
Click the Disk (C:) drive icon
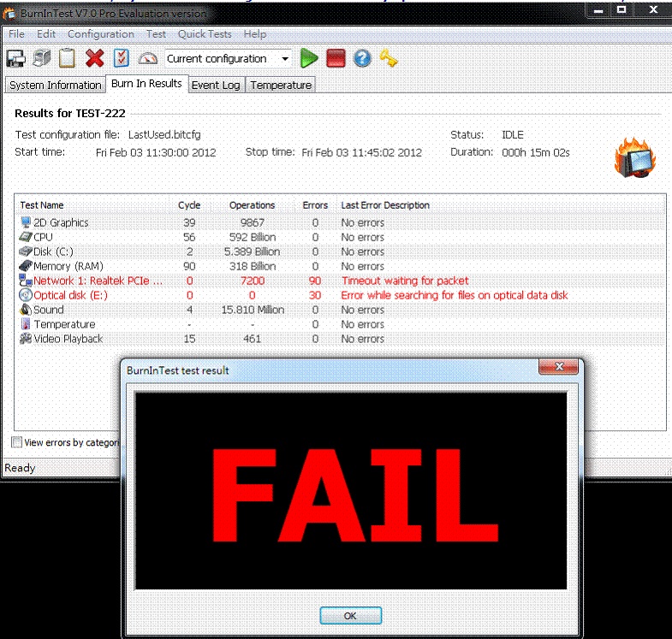(x=26, y=251)
